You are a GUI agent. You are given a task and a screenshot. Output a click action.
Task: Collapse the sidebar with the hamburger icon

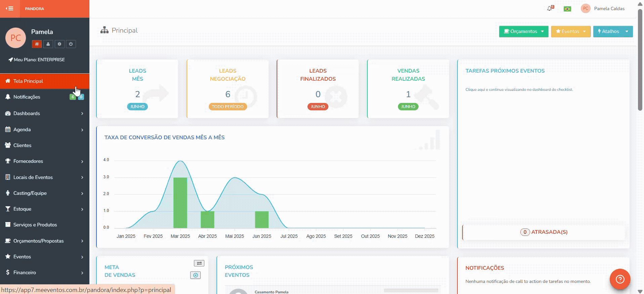click(10, 8)
